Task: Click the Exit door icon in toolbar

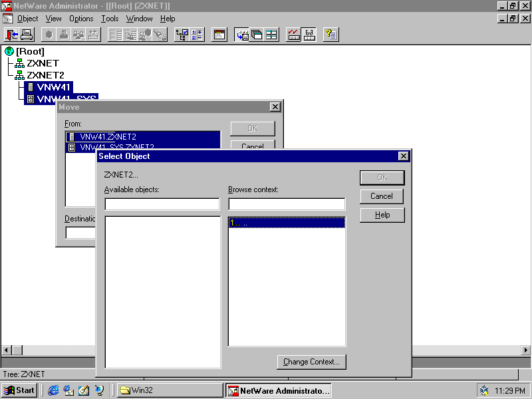Action: tap(12, 35)
